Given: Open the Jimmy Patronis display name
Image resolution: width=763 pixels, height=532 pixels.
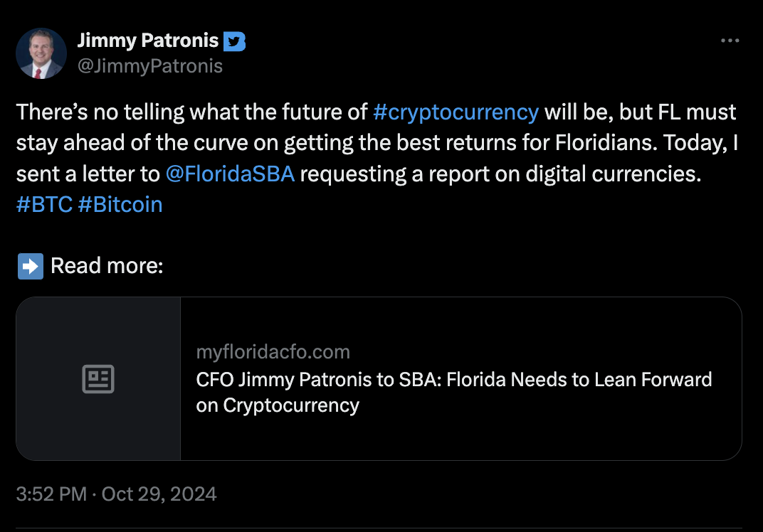Looking at the screenshot, I should [x=148, y=41].
